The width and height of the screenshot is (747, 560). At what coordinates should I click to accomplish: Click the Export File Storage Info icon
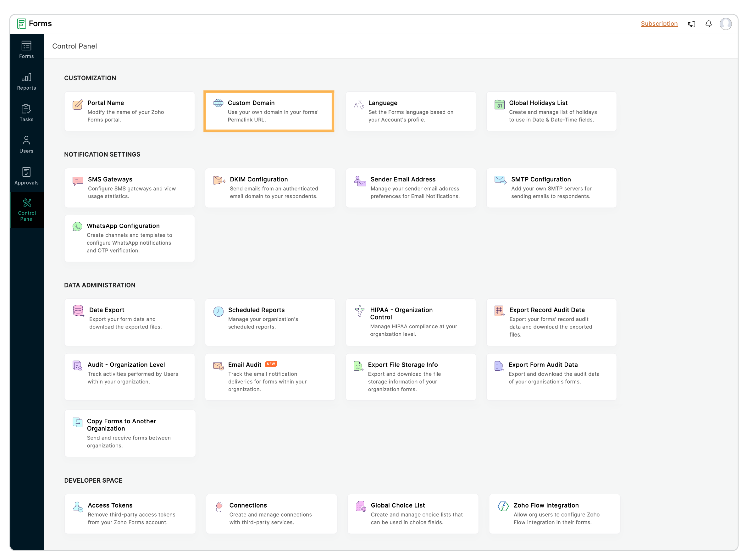coord(358,365)
